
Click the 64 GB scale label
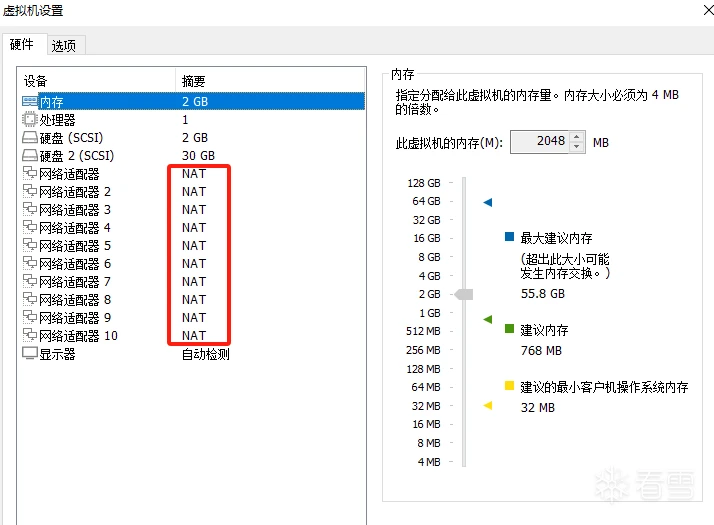tap(426, 201)
